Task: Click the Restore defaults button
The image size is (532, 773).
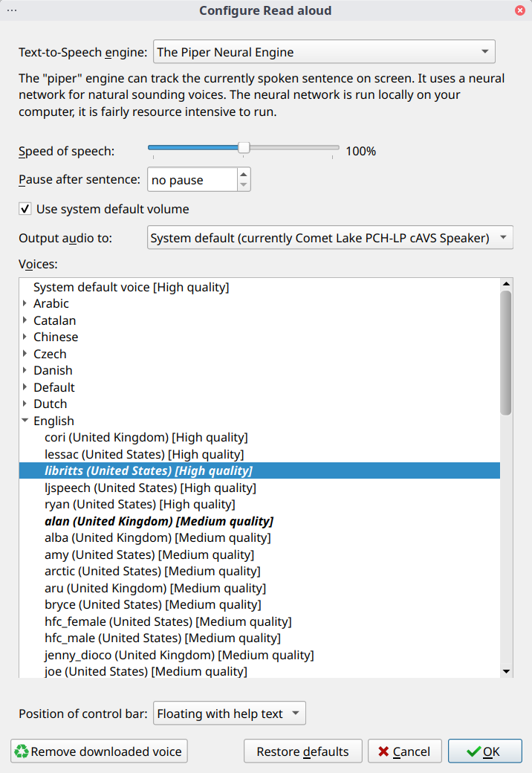Action: (x=302, y=751)
